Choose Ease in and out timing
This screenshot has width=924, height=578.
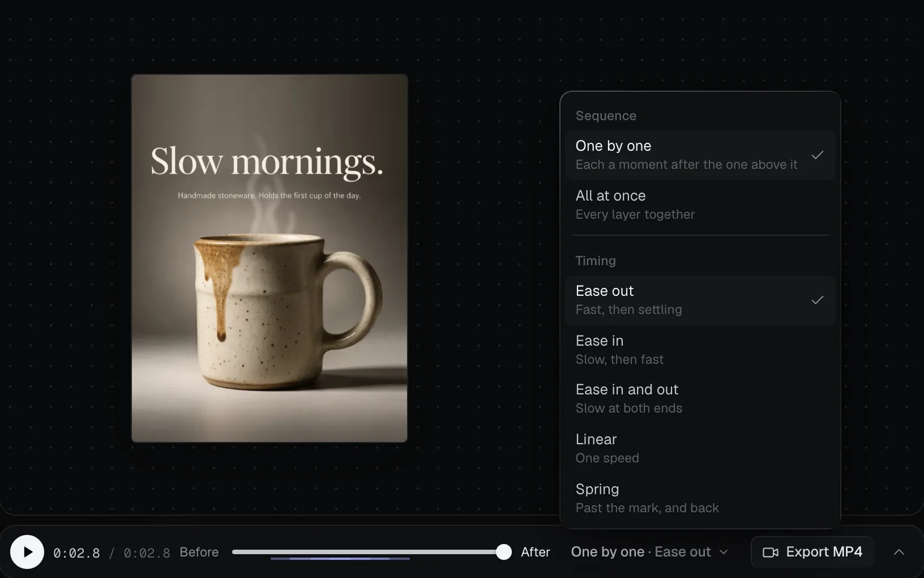700,399
